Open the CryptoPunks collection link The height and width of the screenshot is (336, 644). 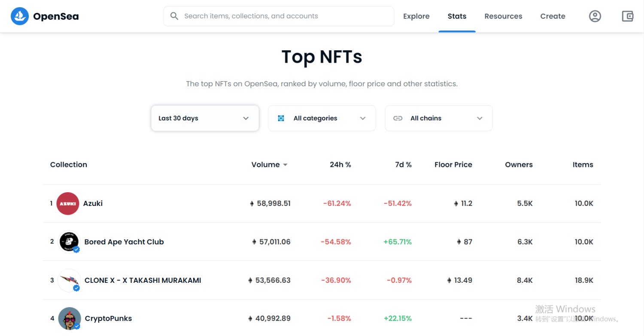coord(109,318)
